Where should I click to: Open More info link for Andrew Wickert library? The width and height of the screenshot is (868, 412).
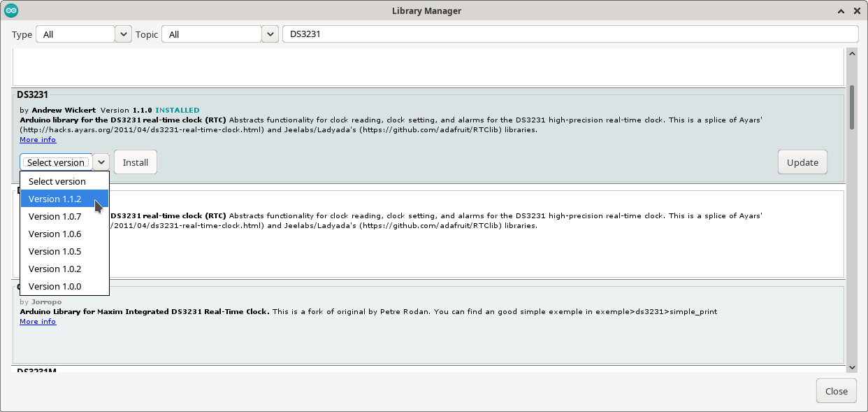point(38,139)
